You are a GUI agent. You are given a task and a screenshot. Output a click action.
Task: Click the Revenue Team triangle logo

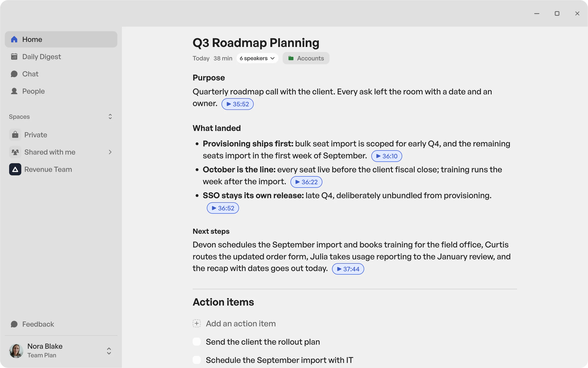point(15,169)
